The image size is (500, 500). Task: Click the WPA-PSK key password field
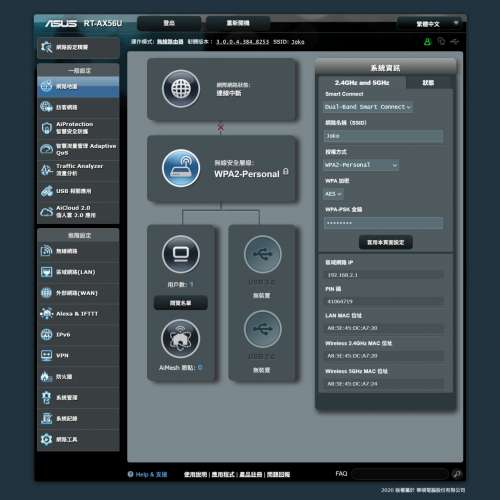[x=383, y=223]
